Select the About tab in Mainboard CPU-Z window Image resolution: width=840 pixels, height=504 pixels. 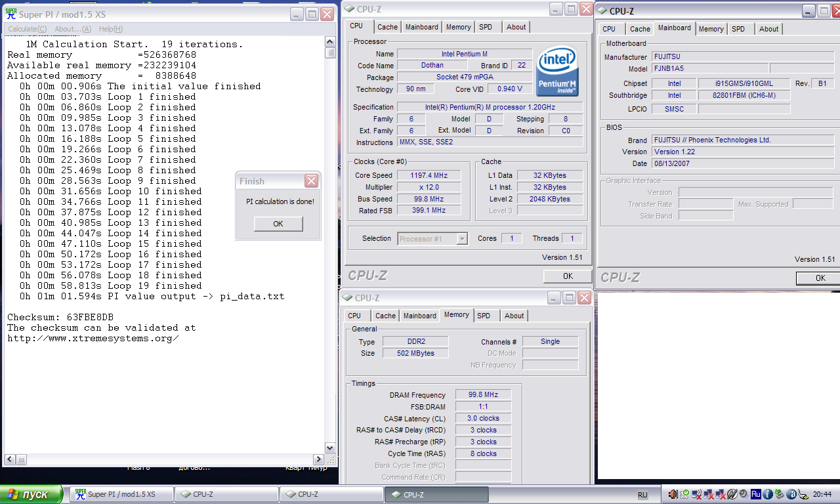coord(768,29)
